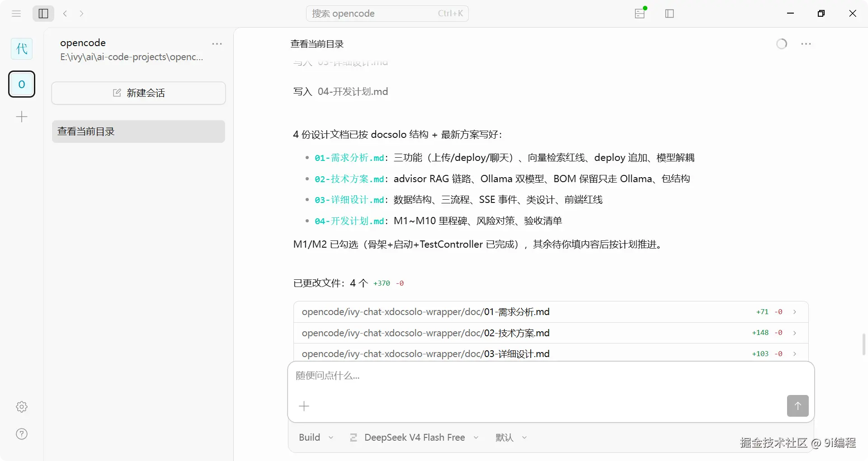Open session options ellipsis in chat header

pos(806,44)
